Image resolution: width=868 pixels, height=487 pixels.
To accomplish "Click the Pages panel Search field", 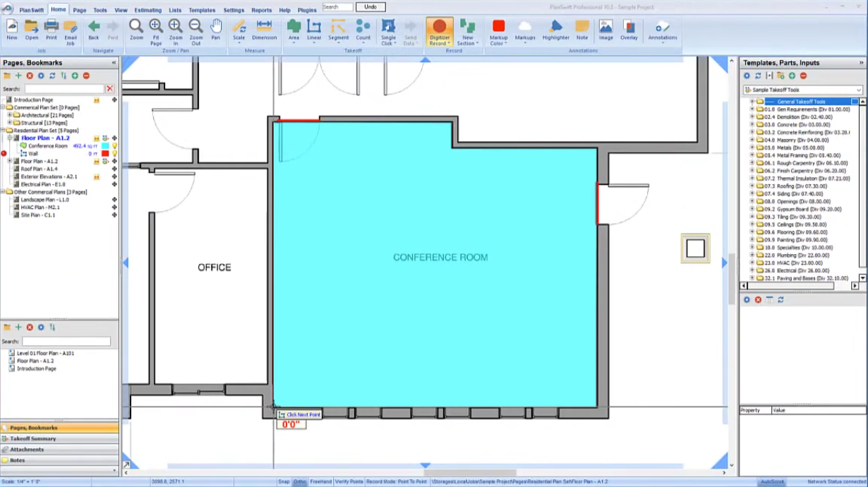I will pos(64,89).
